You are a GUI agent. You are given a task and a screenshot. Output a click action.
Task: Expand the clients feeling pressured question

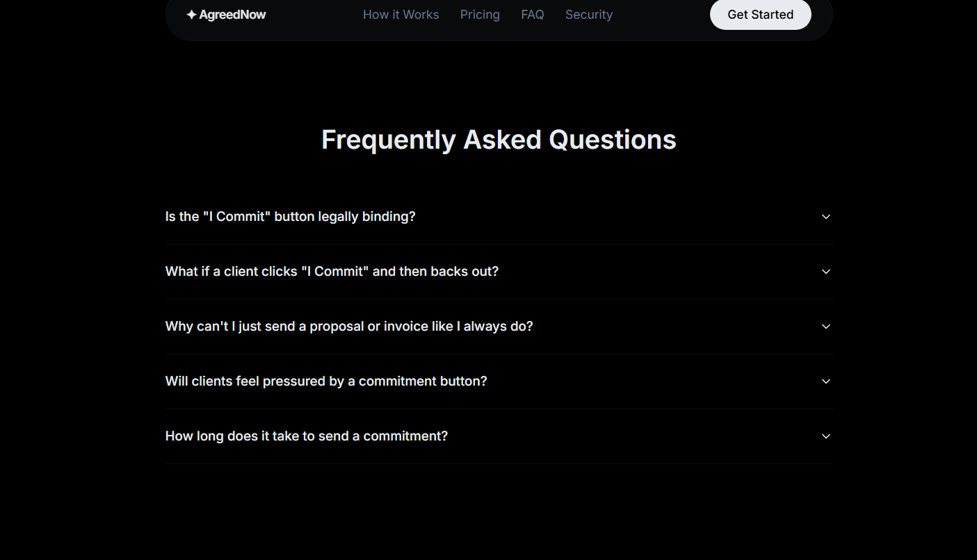[326, 381]
